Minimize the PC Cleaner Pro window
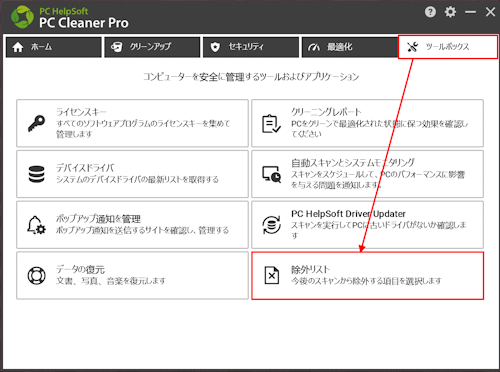 coord(470,12)
